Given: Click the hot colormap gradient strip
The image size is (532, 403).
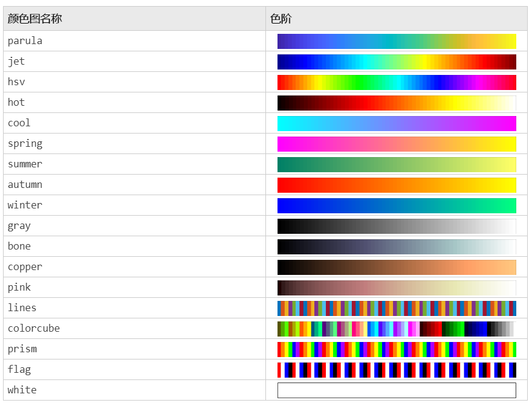Looking at the screenshot, I should 396,102.
